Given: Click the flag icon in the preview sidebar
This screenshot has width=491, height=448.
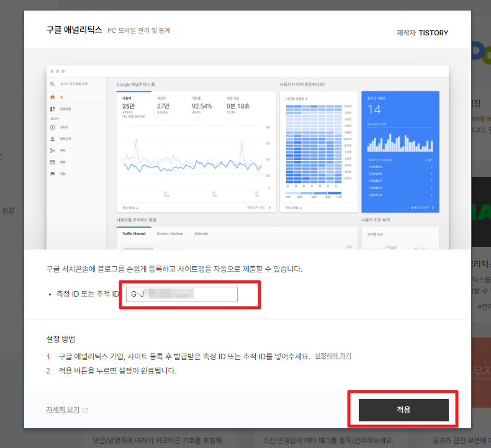Looking at the screenshot, I should (x=52, y=174).
